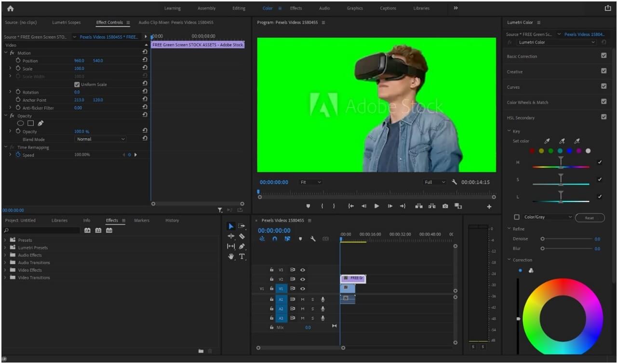618x364 pixels.
Task: Click the FREE Gr clip on track V2
Action: 353,278
